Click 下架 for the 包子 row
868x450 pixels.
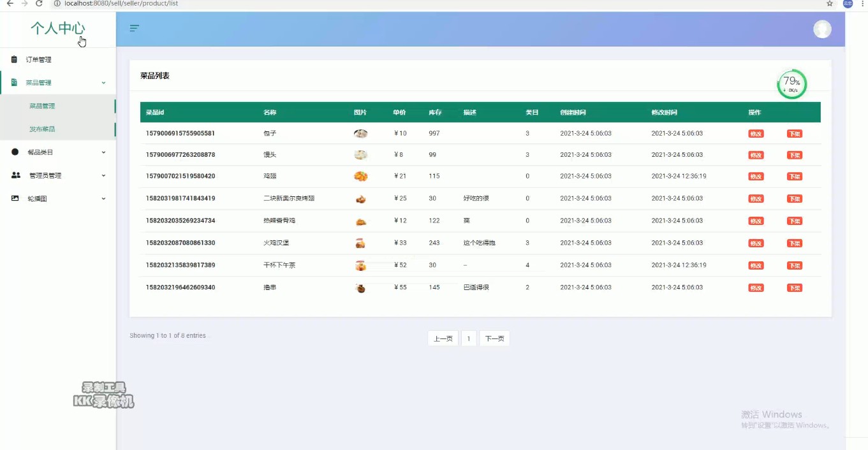[x=795, y=134]
